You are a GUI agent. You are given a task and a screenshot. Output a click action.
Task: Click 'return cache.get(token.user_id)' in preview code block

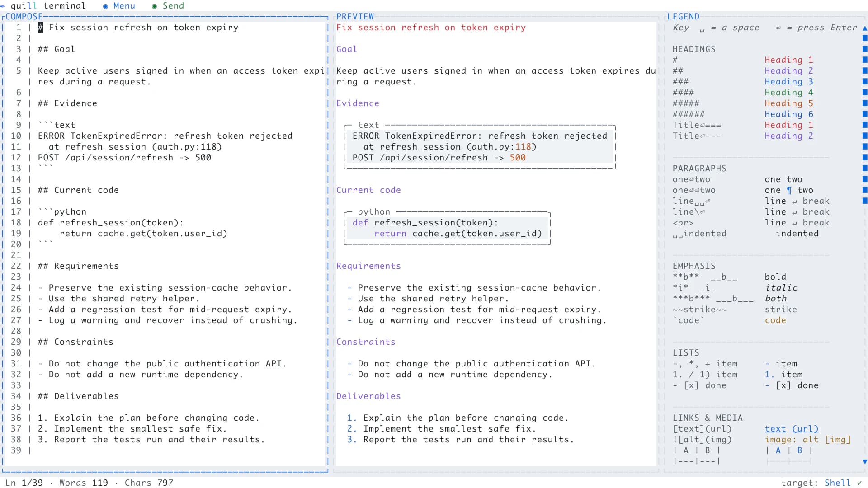point(458,233)
